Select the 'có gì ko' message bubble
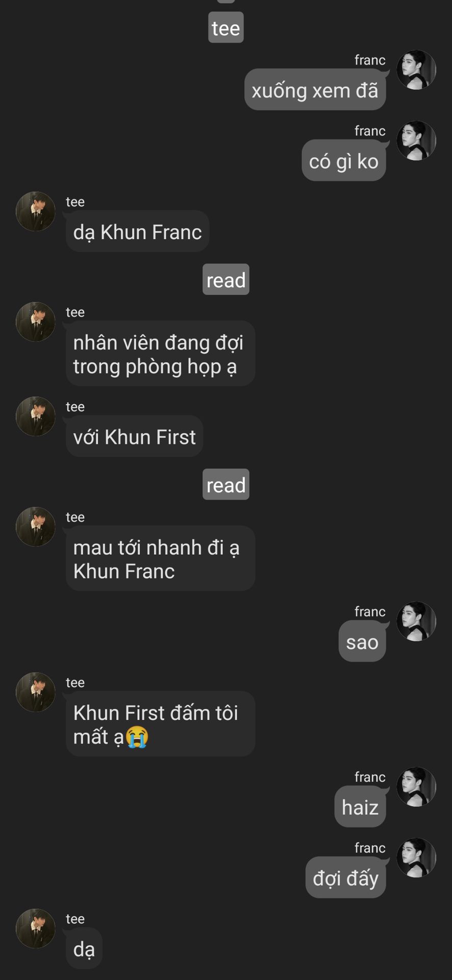The image size is (452, 980). click(x=344, y=161)
